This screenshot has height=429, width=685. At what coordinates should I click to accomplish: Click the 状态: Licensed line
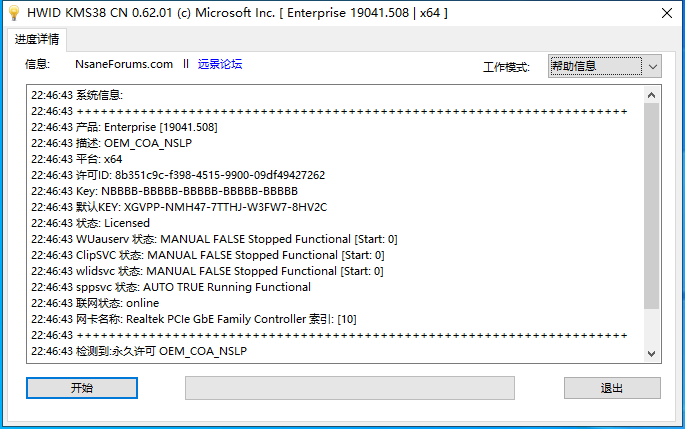coord(90,223)
